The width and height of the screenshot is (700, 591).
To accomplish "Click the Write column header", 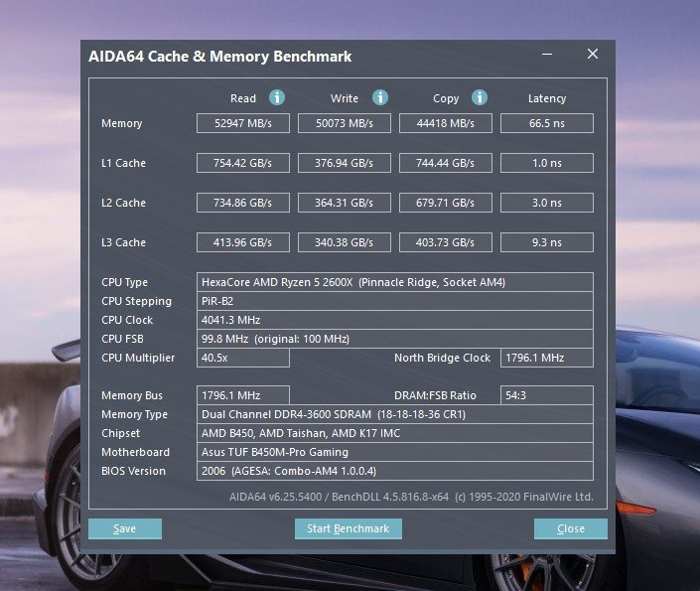I will (x=345, y=98).
